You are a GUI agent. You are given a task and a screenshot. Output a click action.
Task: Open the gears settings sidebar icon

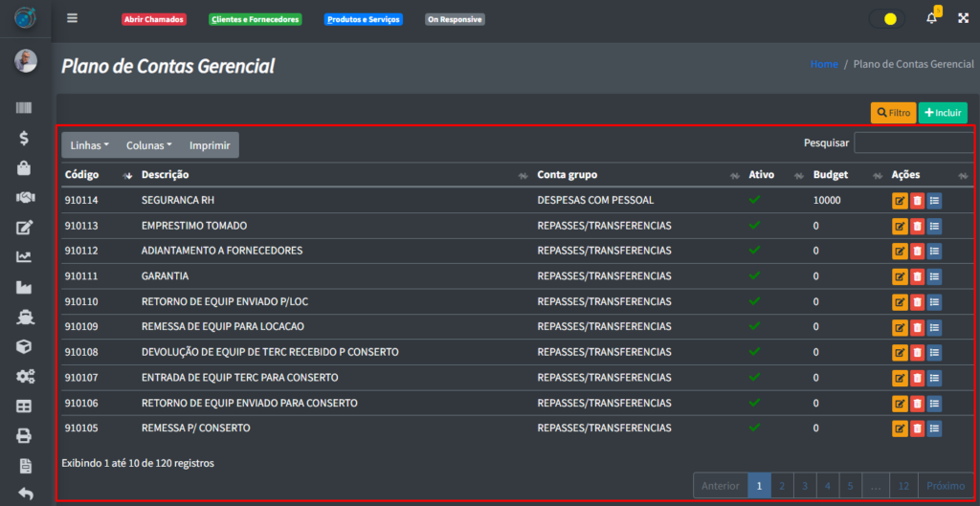(x=25, y=377)
